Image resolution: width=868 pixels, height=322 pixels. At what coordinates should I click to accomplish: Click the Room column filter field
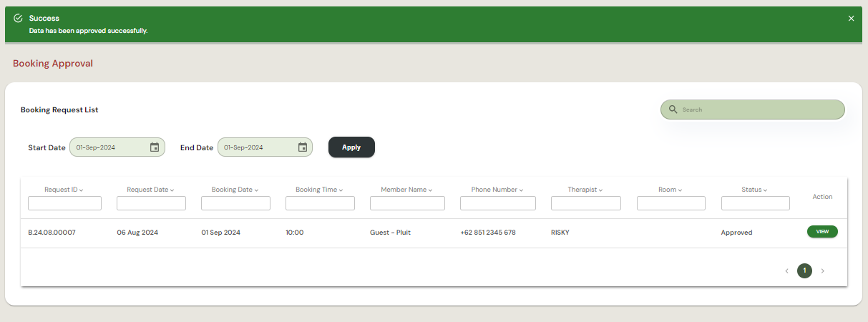[670, 203]
